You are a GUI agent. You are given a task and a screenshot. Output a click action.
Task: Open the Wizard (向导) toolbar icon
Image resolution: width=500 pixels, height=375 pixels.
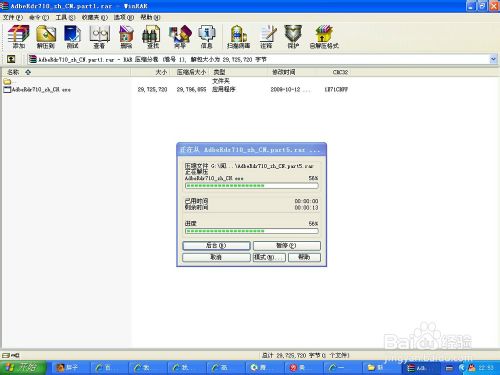coord(180,37)
